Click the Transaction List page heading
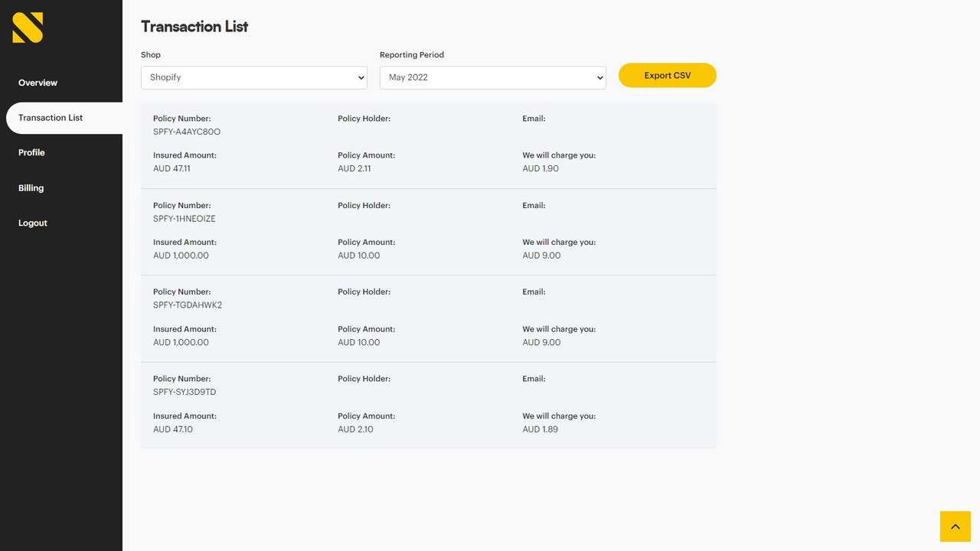 [194, 26]
